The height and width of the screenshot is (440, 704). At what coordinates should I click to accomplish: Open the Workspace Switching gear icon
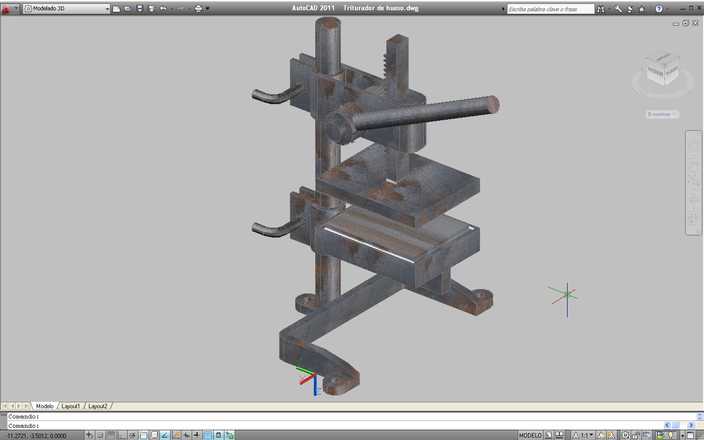(625, 436)
